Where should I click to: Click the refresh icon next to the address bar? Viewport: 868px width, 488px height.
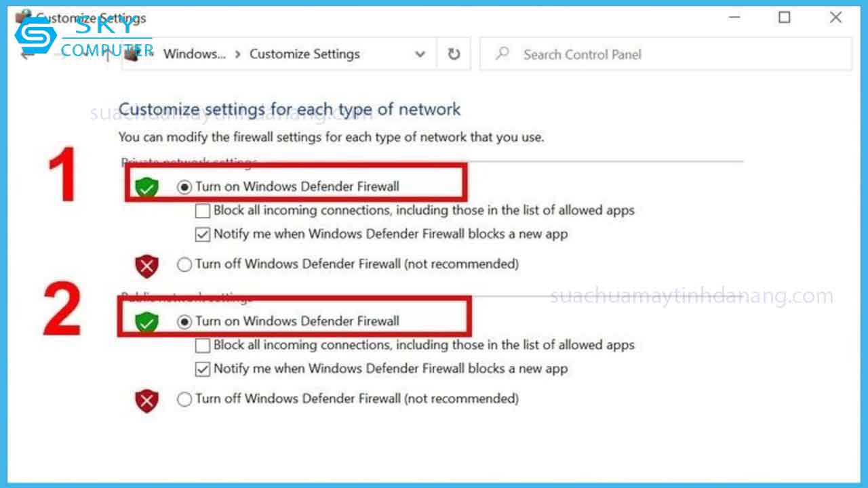[x=453, y=54]
